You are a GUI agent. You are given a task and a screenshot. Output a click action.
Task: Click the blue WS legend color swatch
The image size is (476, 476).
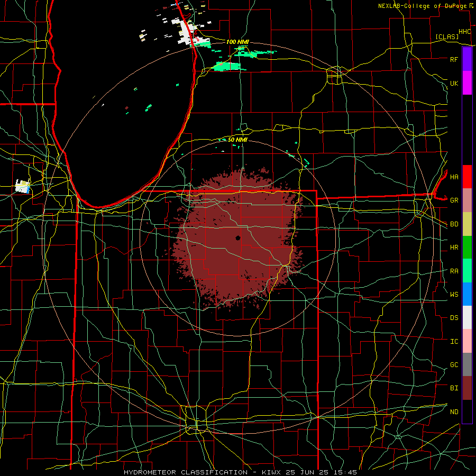467,294
